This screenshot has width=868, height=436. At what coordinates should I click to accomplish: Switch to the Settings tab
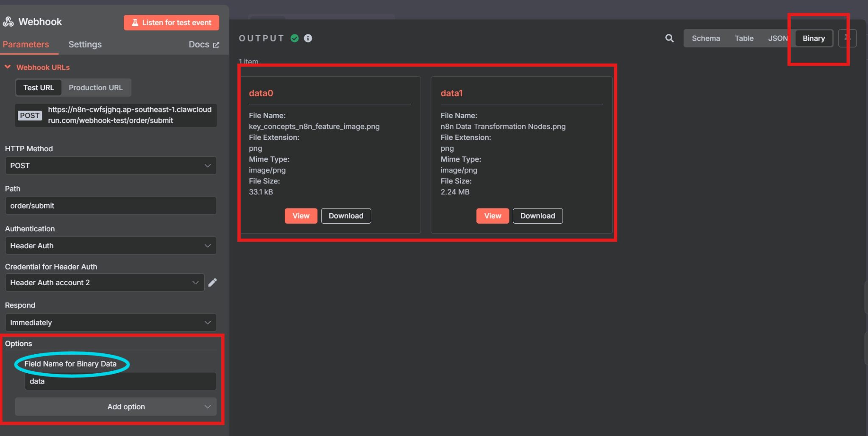85,44
